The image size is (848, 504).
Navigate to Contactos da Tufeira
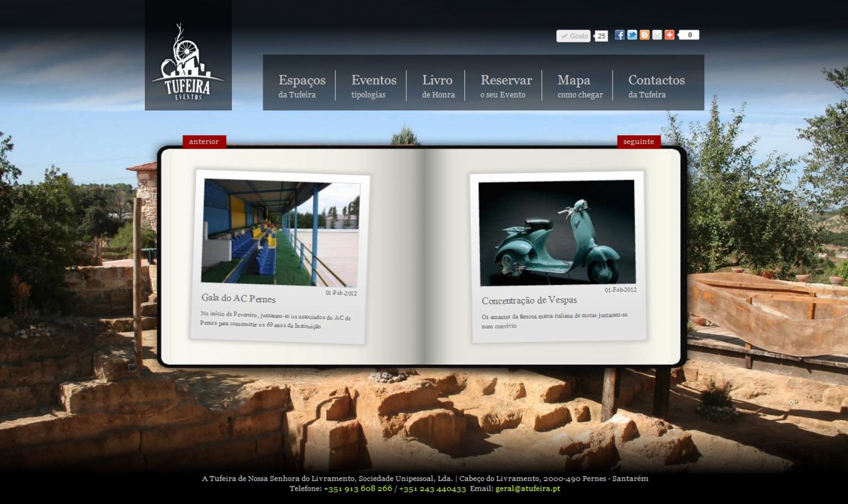(x=656, y=86)
